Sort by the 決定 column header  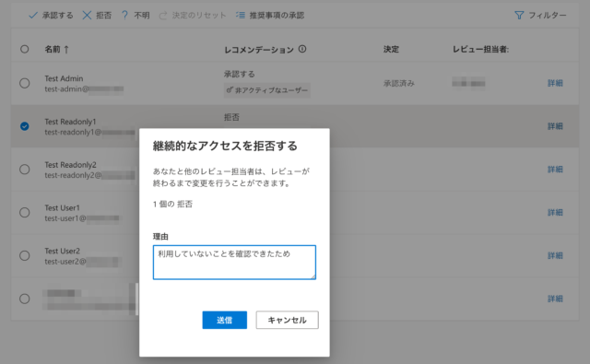[391, 49]
